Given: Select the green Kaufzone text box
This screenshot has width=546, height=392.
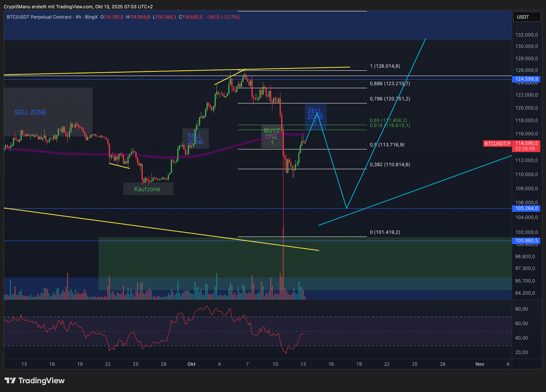Looking at the screenshot, I should tap(148, 189).
